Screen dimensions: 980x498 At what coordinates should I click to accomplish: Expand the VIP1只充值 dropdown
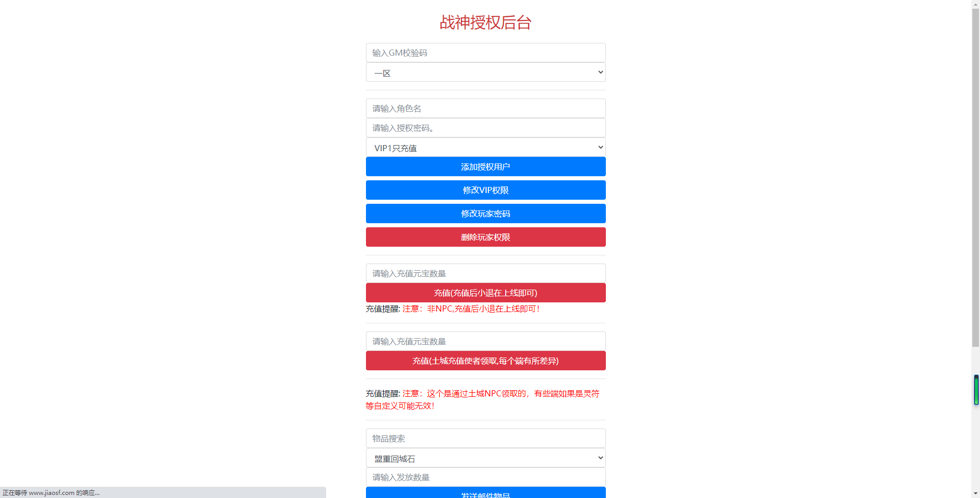tap(485, 148)
